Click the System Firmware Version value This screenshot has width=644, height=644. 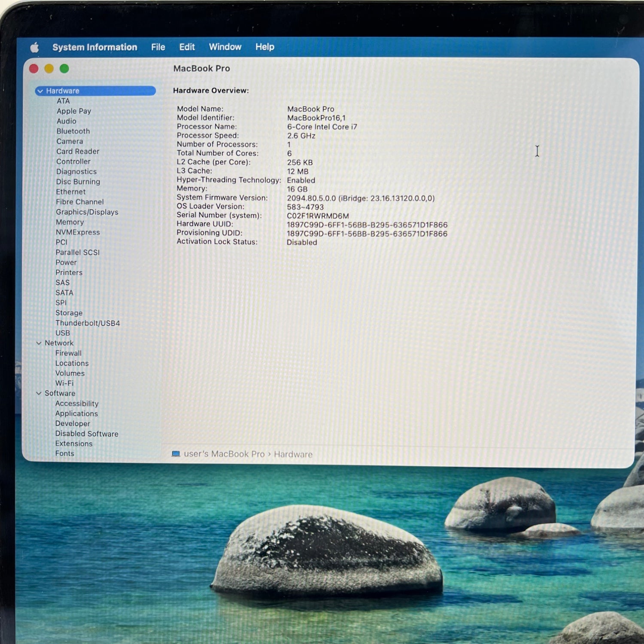point(361,198)
